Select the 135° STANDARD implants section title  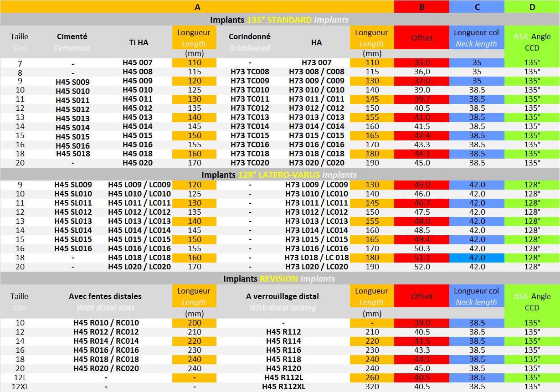pos(279,20)
